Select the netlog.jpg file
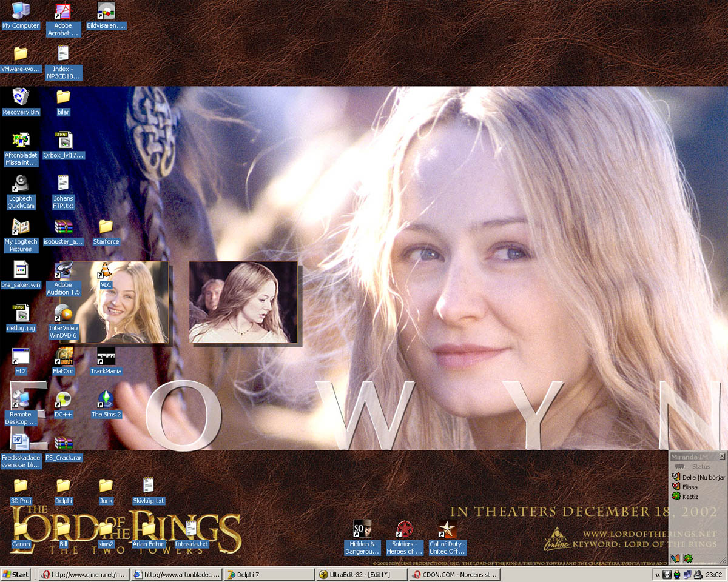Screen dimensions: 728x582 [21, 318]
